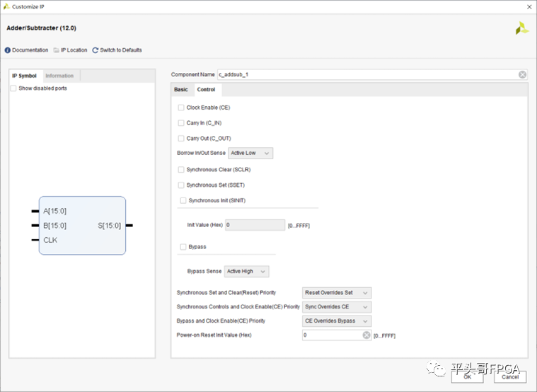Clear Power-on Reset Init Value icon
The image size is (537, 392).
tap(366, 335)
